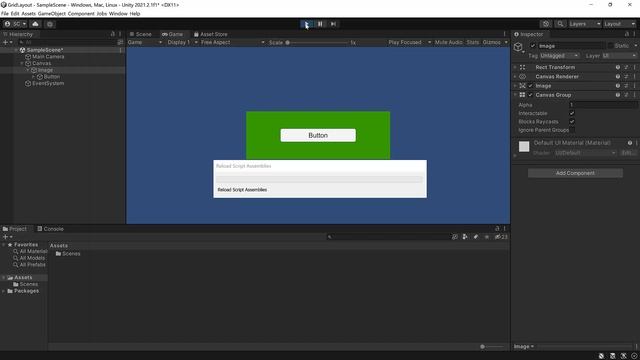Select the Packages folder in Project

click(x=23, y=291)
